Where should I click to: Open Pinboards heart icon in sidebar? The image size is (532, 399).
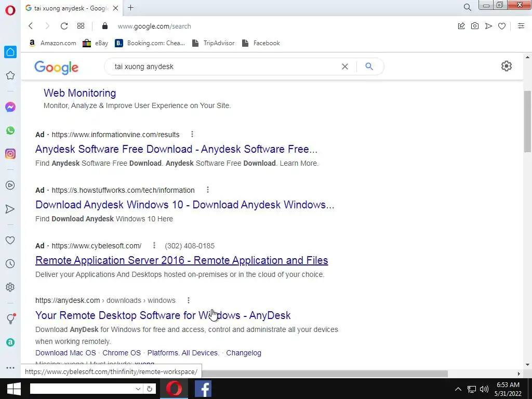(10, 240)
